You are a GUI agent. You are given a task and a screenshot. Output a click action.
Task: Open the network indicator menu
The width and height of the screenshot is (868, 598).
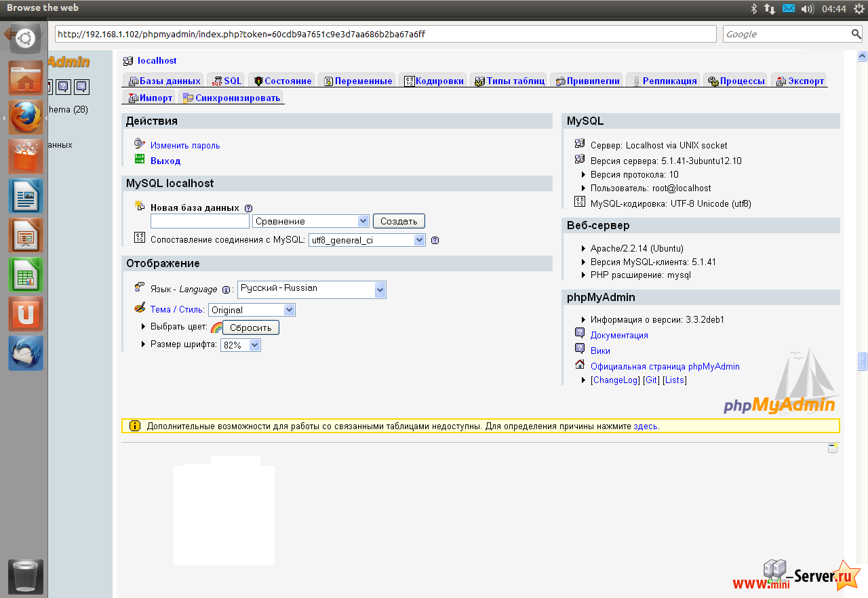pyautogui.click(x=770, y=8)
